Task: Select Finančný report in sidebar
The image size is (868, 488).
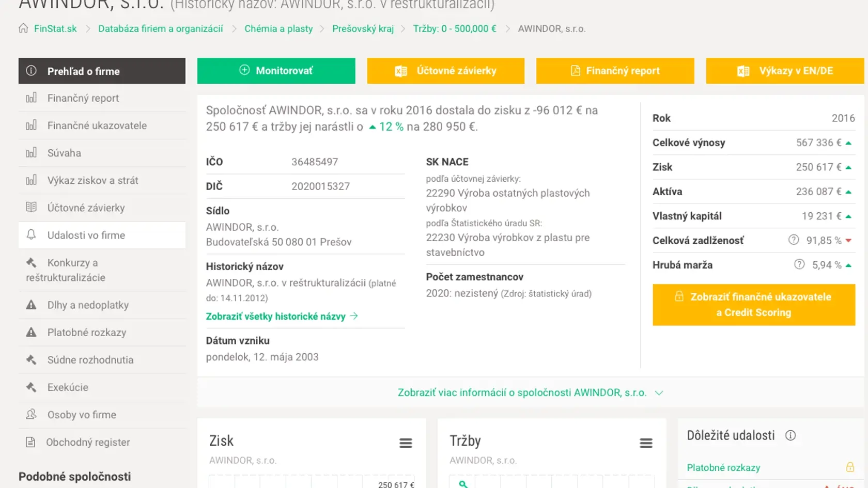Action: (102, 98)
